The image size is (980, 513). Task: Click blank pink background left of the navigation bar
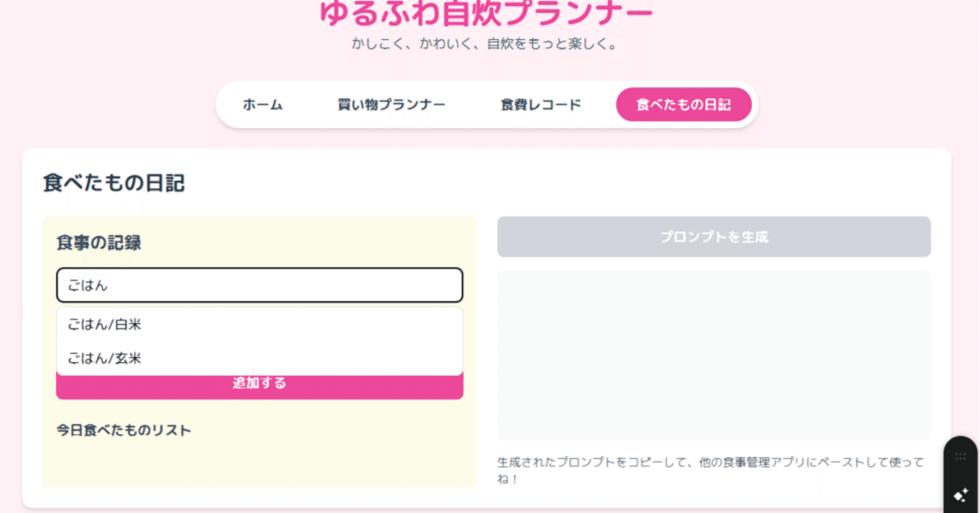pyautogui.click(x=107, y=105)
